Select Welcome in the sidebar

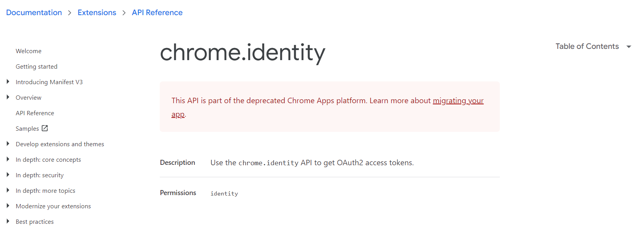coord(28,51)
